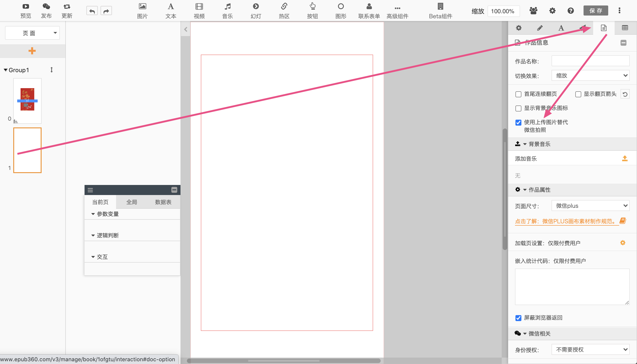Open the 切换效果 dropdown
This screenshot has width=637, height=364.
point(590,76)
